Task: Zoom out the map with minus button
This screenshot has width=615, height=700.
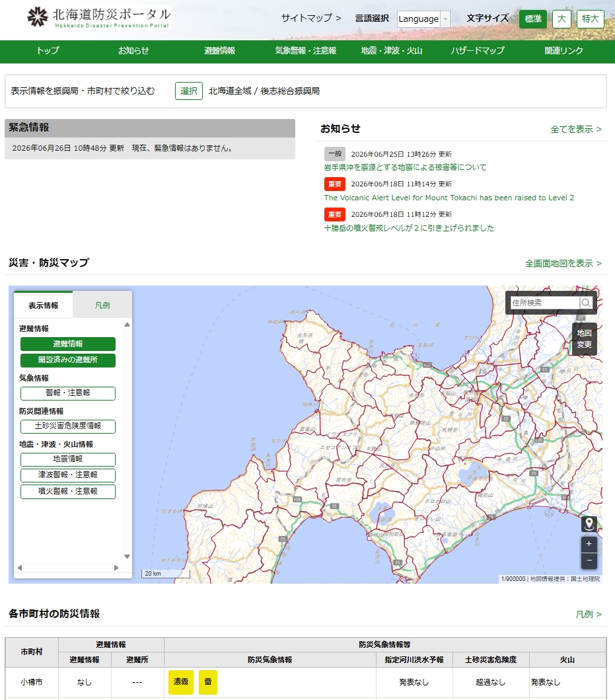Action: (x=589, y=561)
